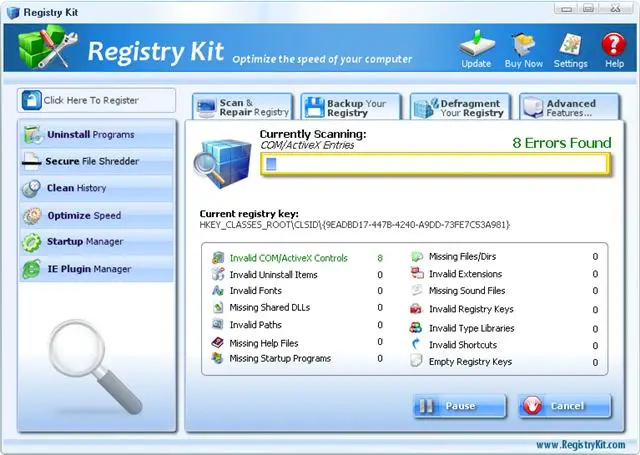
Task: Click the Missing Shared DLLs icon
Action: coord(218,307)
